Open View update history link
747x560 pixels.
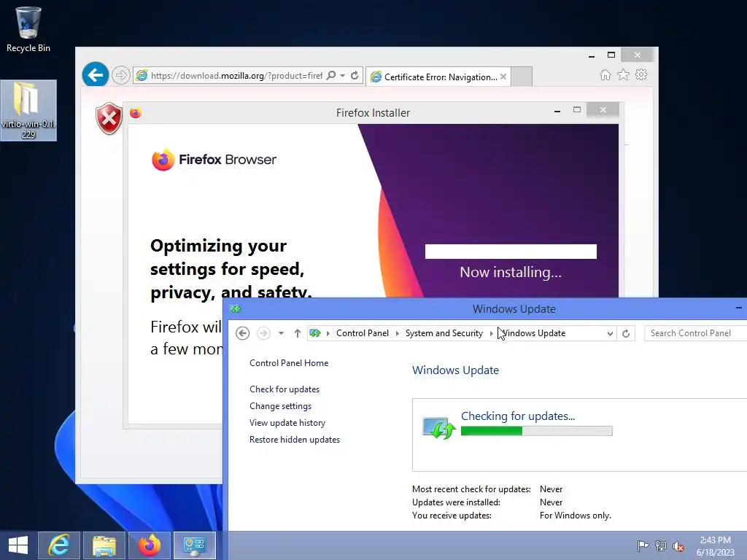click(x=287, y=422)
